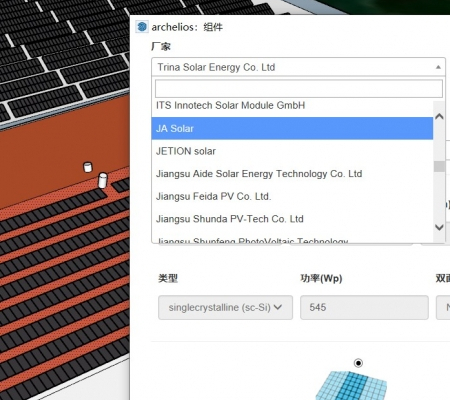
Task: Click the list scrollbar up arrow
Action: pyautogui.click(x=439, y=116)
